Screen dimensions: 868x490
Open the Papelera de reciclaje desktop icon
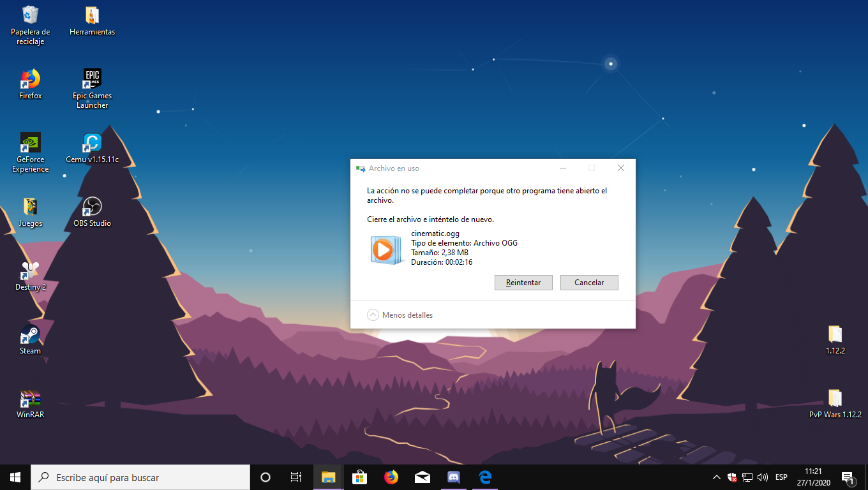pos(30,26)
